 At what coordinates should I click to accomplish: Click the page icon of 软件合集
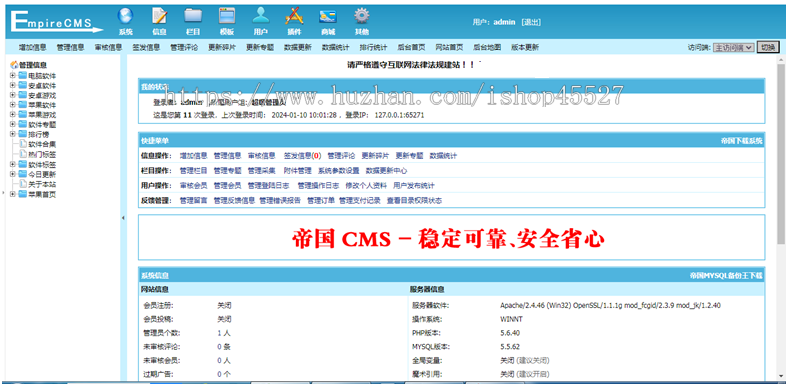[x=23, y=144]
